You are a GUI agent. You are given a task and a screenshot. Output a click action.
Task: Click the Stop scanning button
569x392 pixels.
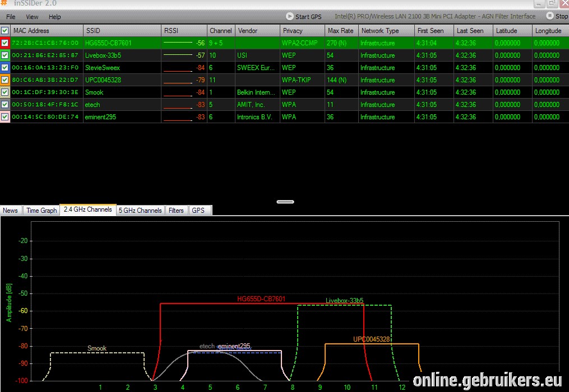(x=557, y=16)
